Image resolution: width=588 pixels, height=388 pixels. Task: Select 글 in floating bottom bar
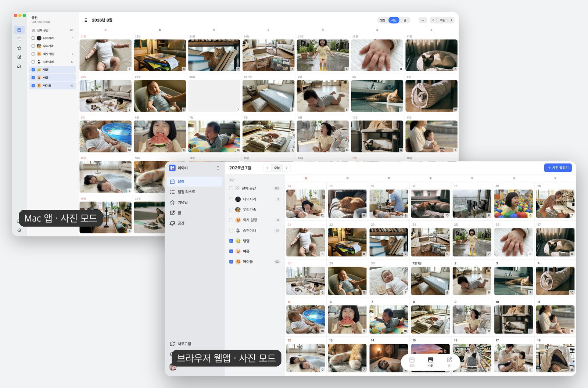pyautogui.click(x=449, y=362)
